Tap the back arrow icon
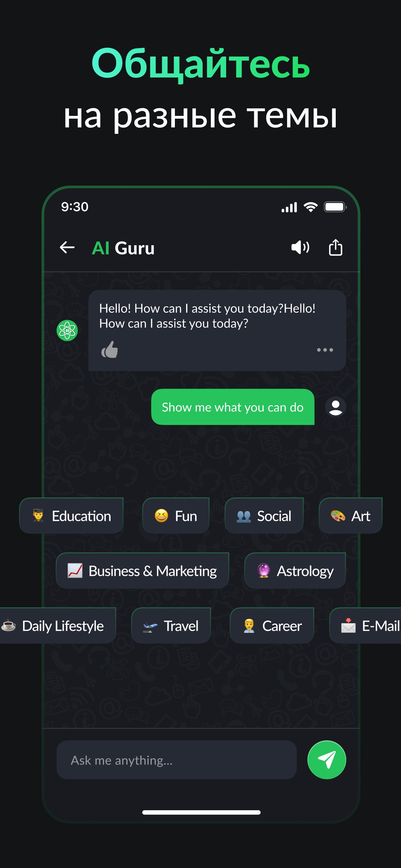Screen dimensions: 401x868 (67, 247)
